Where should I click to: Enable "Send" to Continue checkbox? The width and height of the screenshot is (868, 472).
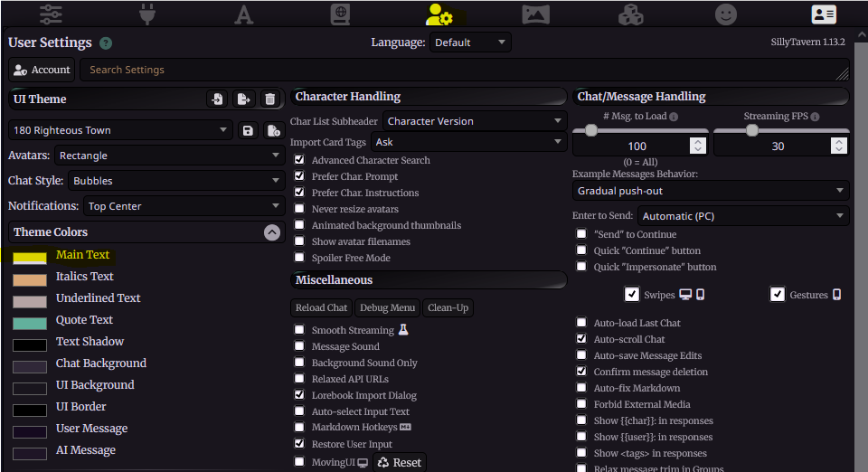tap(581, 234)
